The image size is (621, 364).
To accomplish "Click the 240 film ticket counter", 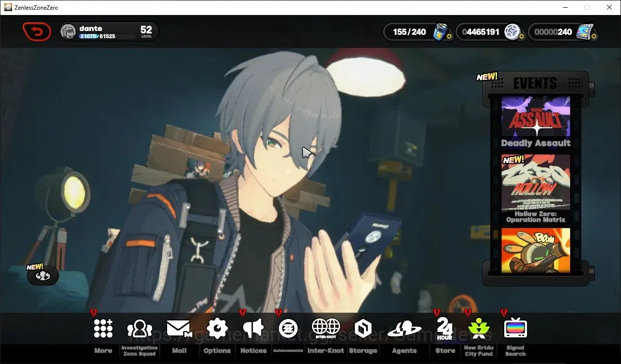I will (553, 32).
